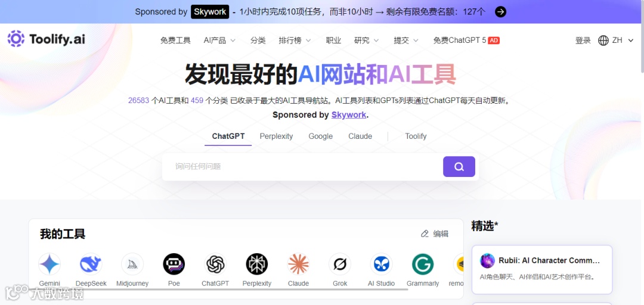
Task: Click the 26583 AI tools count
Action: tap(138, 101)
